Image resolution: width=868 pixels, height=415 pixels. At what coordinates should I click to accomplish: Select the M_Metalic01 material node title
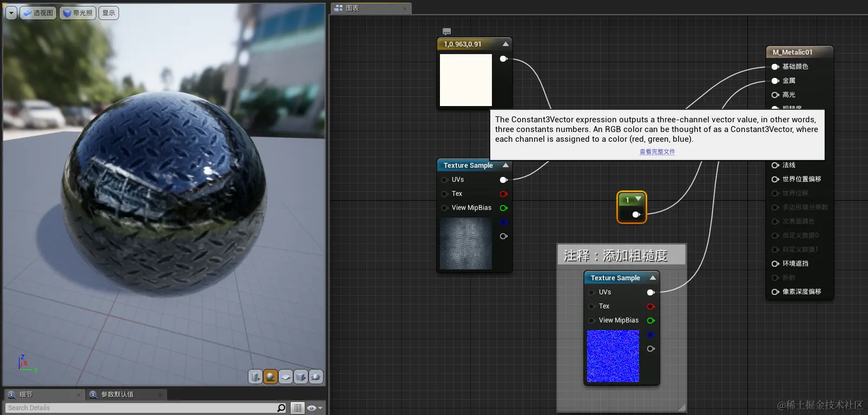(x=792, y=52)
